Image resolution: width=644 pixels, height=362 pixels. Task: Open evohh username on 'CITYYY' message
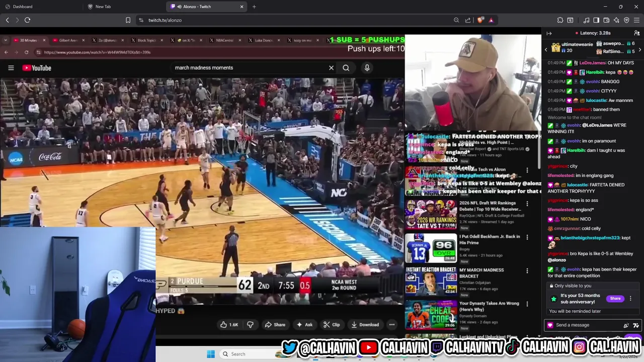coord(592,91)
